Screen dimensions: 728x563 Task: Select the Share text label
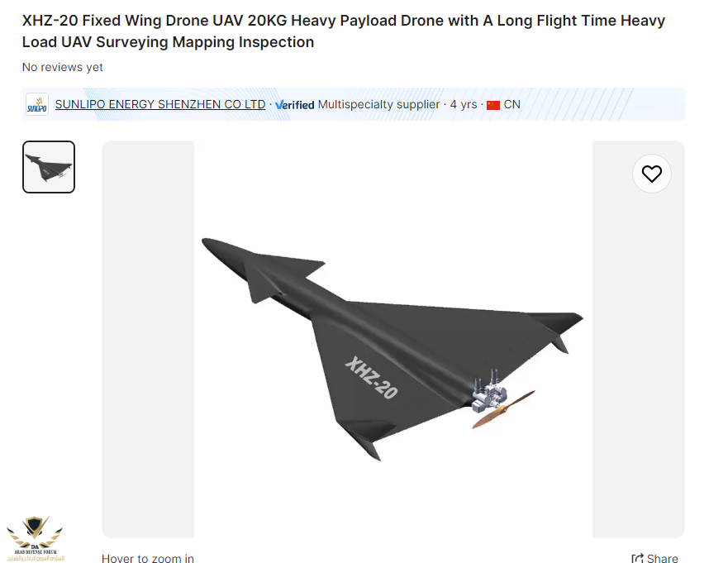click(662, 558)
